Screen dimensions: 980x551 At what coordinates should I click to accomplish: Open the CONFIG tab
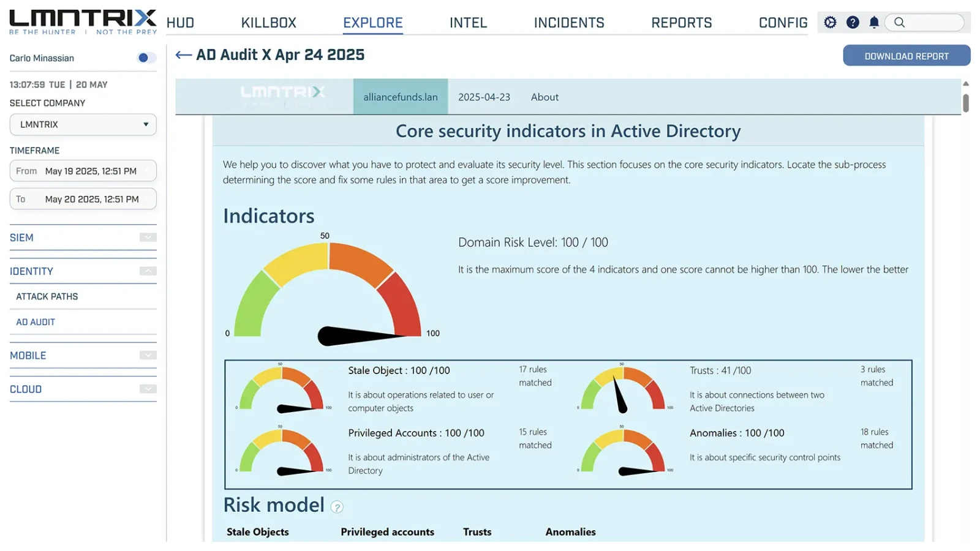click(783, 23)
